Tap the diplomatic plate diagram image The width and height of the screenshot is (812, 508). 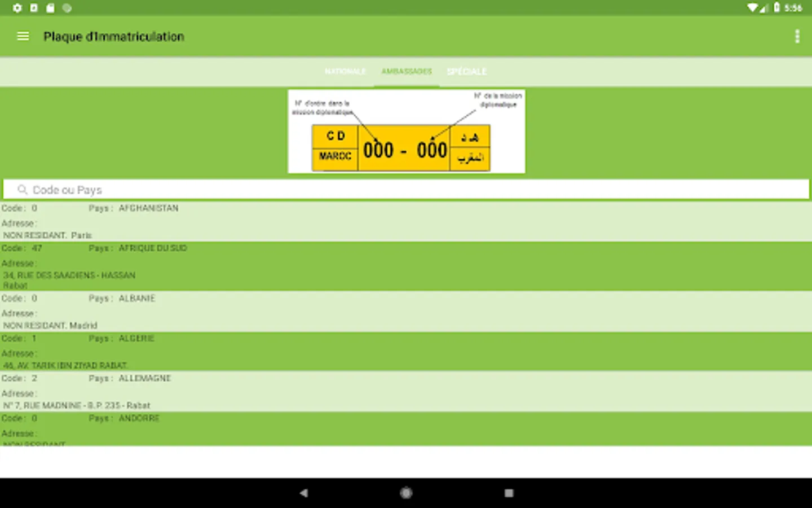coord(406,130)
